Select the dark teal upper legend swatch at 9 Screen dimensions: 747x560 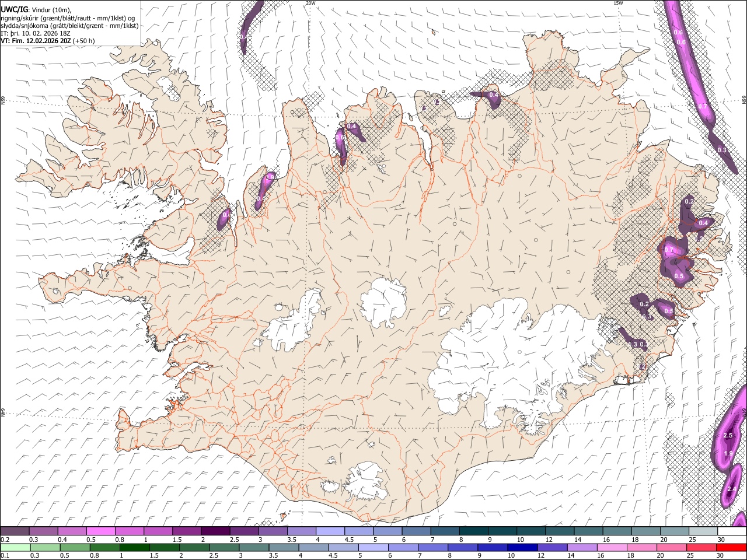502,531
